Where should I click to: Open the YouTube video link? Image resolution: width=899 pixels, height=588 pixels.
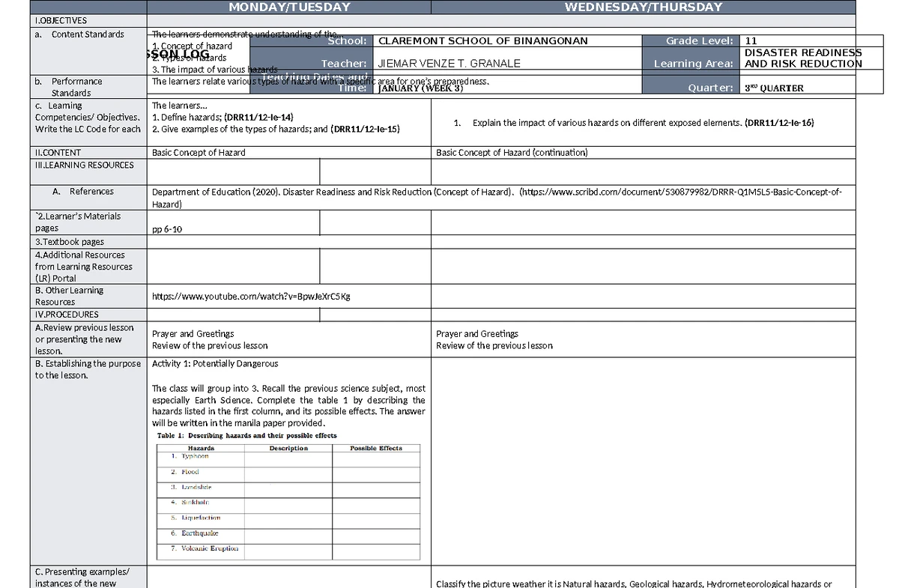click(x=251, y=296)
